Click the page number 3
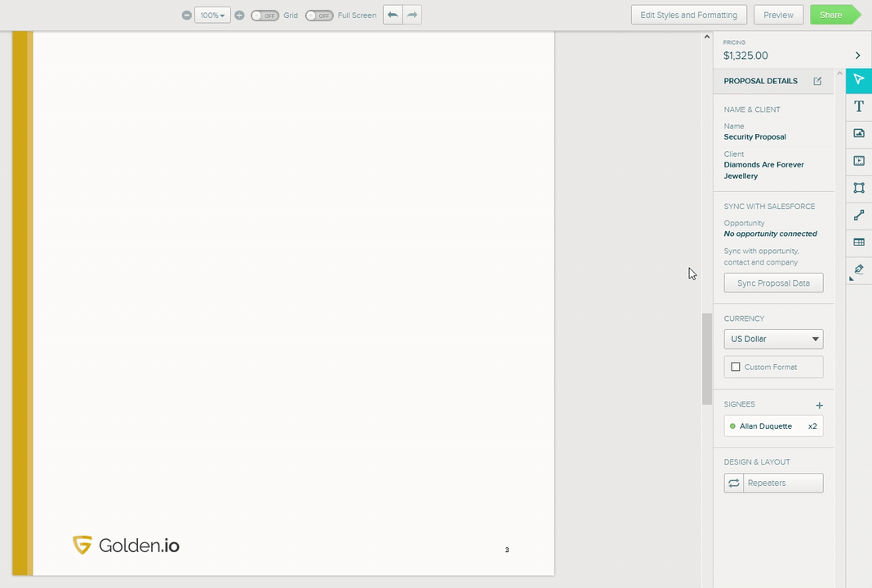 507,550
